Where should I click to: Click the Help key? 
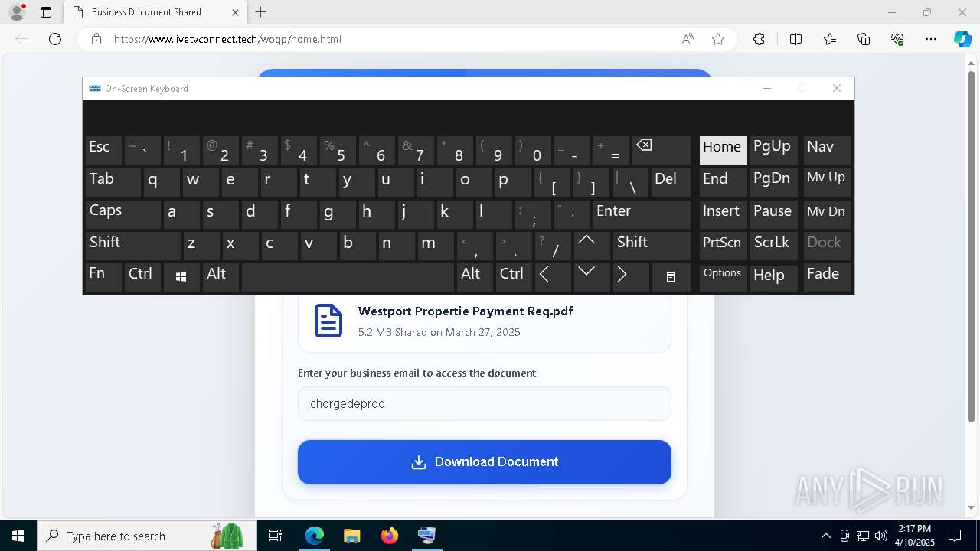pyautogui.click(x=774, y=277)
